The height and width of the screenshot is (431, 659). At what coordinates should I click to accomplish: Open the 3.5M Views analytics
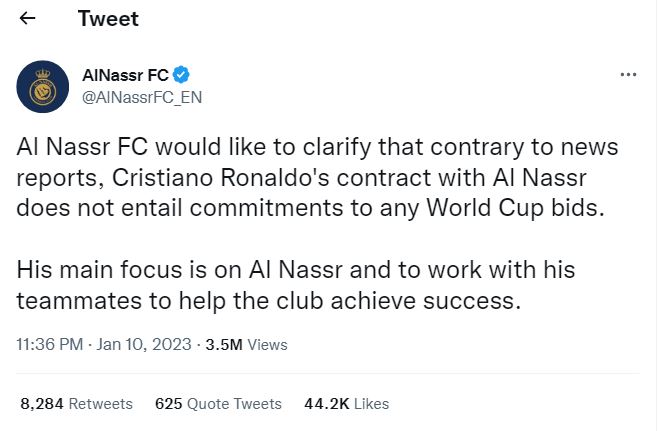pos(246,344)
